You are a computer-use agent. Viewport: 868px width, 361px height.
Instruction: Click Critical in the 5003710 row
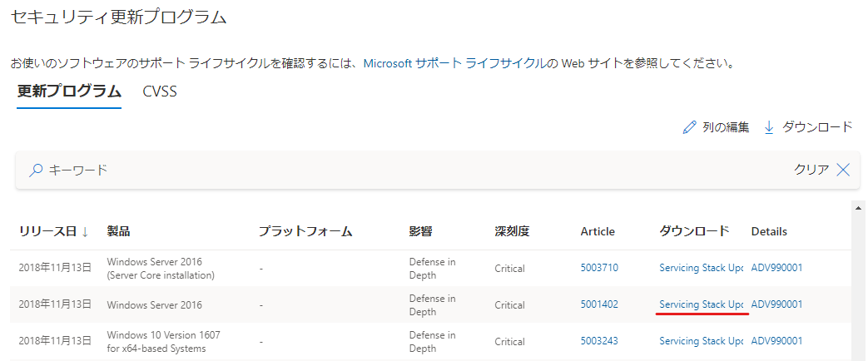coord(510,269)
